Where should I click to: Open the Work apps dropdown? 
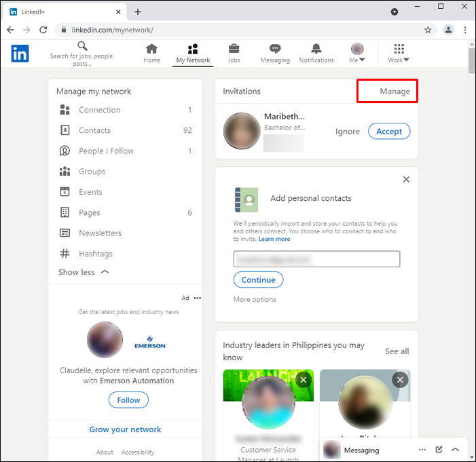399,53
